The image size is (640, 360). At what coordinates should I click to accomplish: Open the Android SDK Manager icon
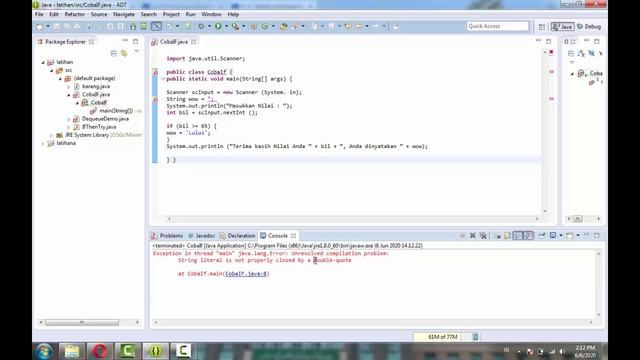click(x=133, y=27)
